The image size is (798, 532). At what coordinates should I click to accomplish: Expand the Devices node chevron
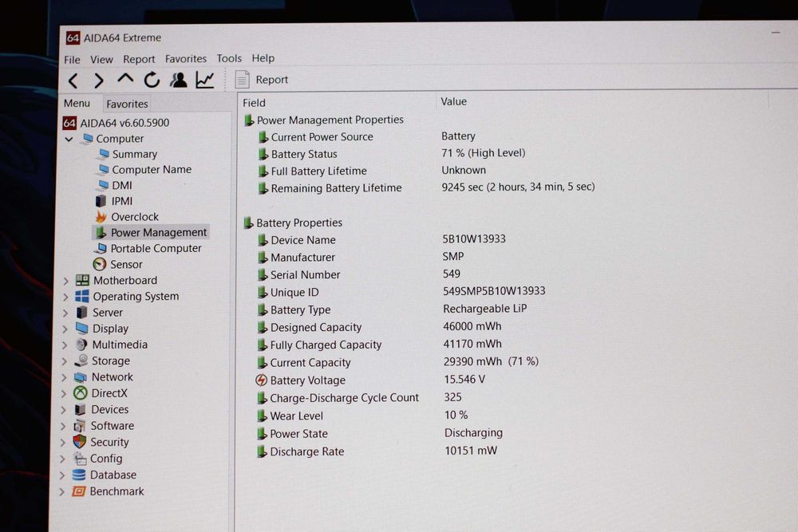point(63,410)
